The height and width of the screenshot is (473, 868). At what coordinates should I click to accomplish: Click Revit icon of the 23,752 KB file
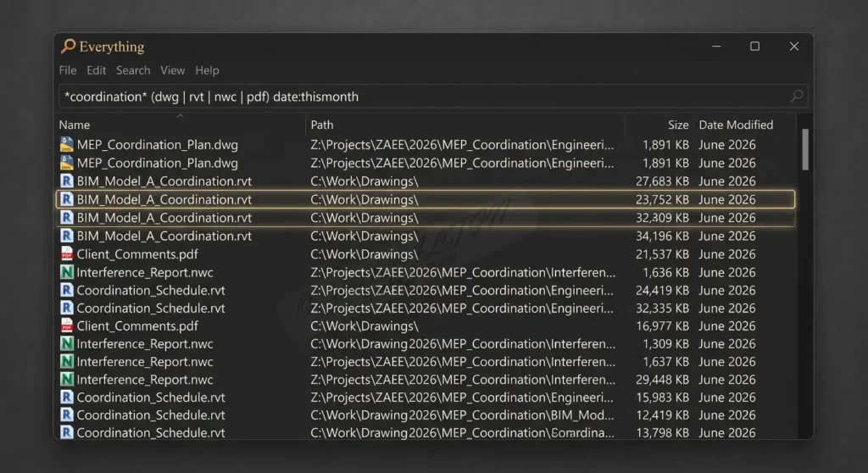(x=66, y=199)
